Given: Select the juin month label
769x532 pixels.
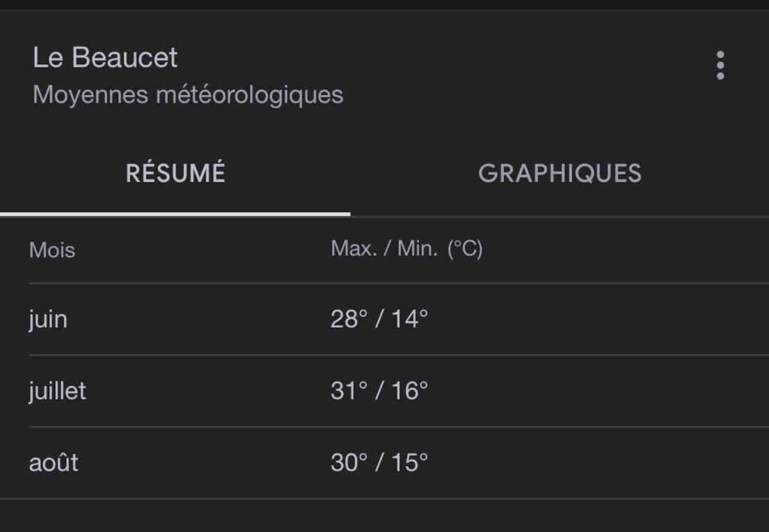Looking at the screenshot, I should [48, 319].
